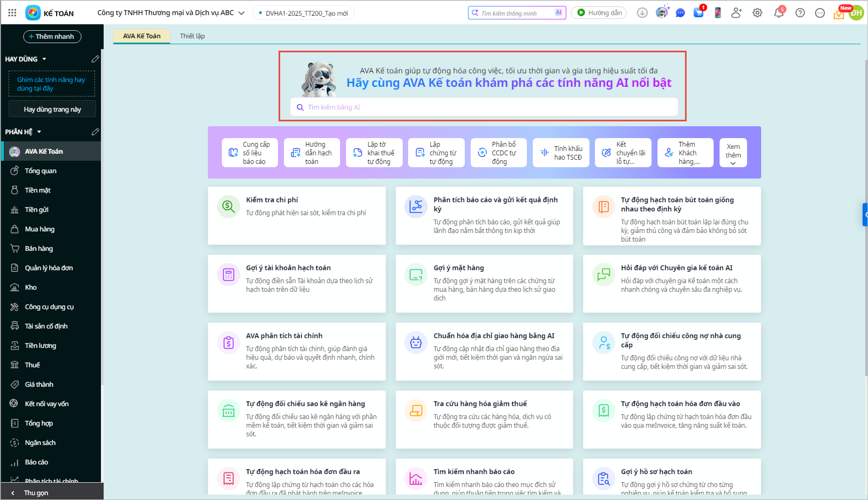Click the Phân tích báo cáo card icon
This screenshot has height=500, width=868.
pos(416,206)
